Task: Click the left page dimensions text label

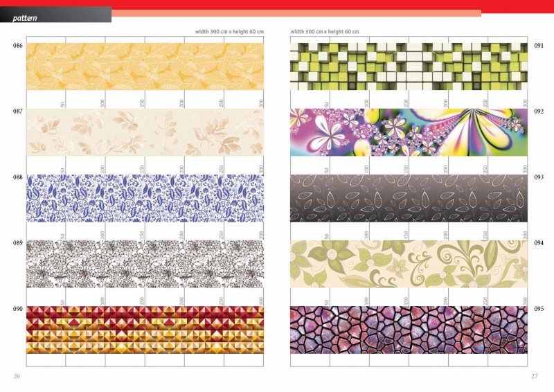Action: (229, 32)
